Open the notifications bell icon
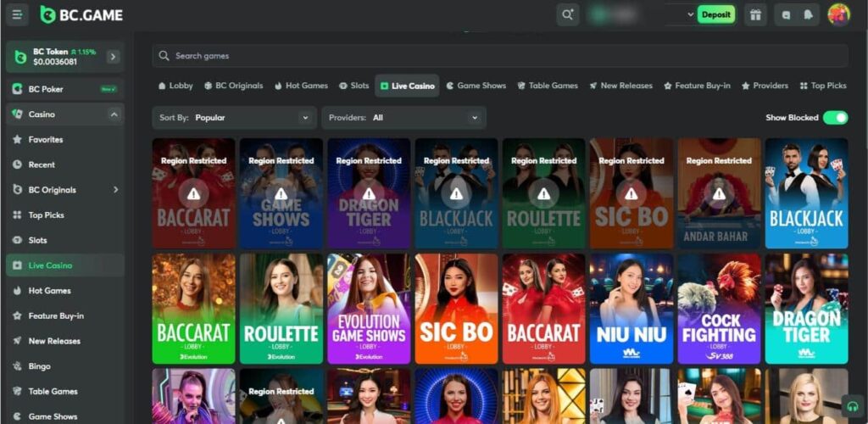Image resolution: width=868 pixels, height=424 pixels. (808, 14)
